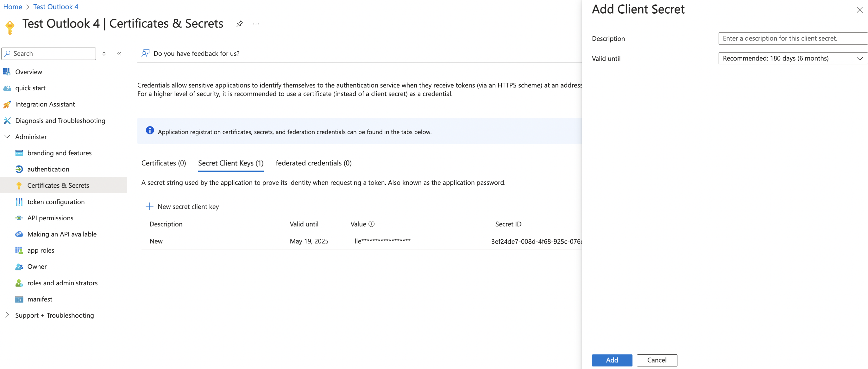This screenshot has width=868, height=369.
Task: Switch to the Certificates (0) tab
Action: pos(163,163)
